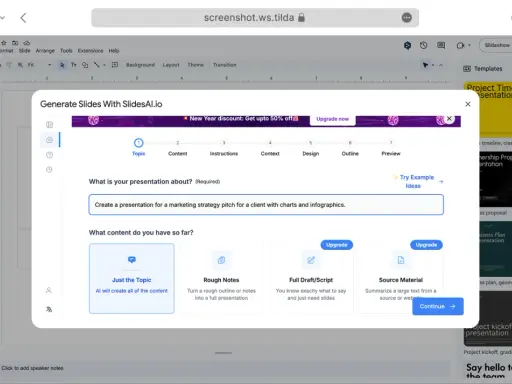Click the Slideshow button
This screenshot has height=384, width=512.
(496, 45)
